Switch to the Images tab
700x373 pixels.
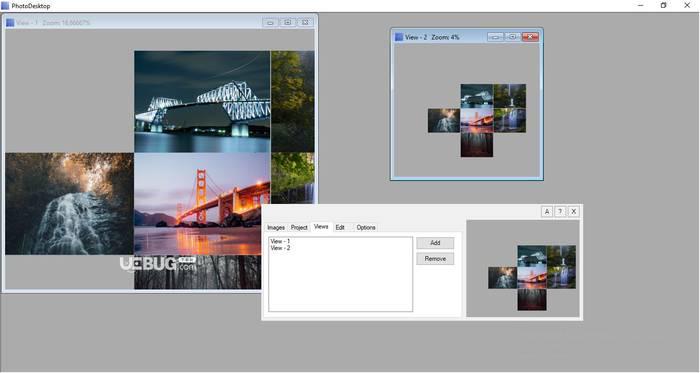pos(276,228)
